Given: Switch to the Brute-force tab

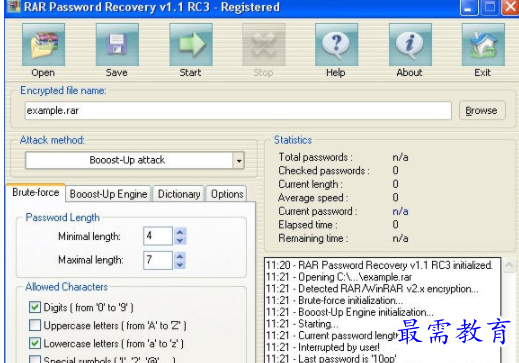Looking at the screenshot, I should pos(36,193).
